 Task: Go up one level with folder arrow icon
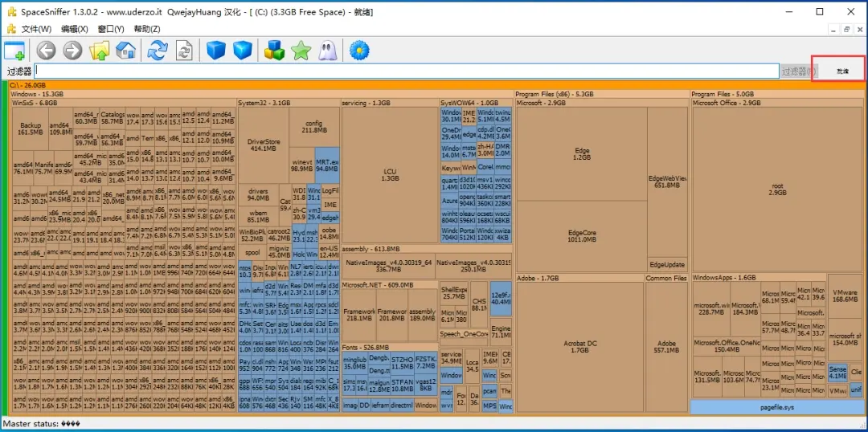tap(100, 51)
